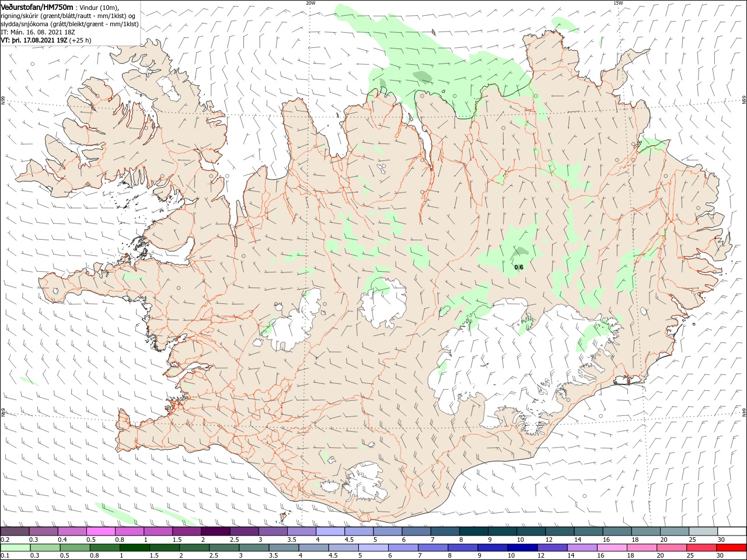
Task: Click the bright red rain swatch after 30
Action: (731, 548)
